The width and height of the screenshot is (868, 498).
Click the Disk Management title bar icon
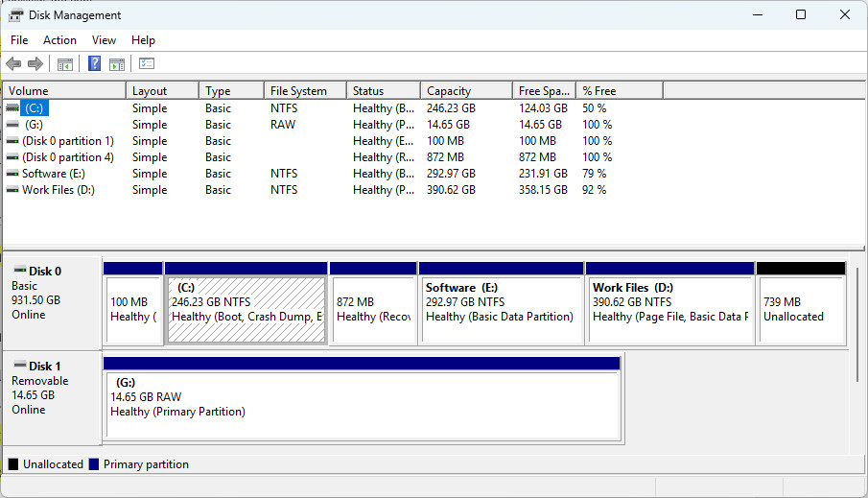pos(15,15)
